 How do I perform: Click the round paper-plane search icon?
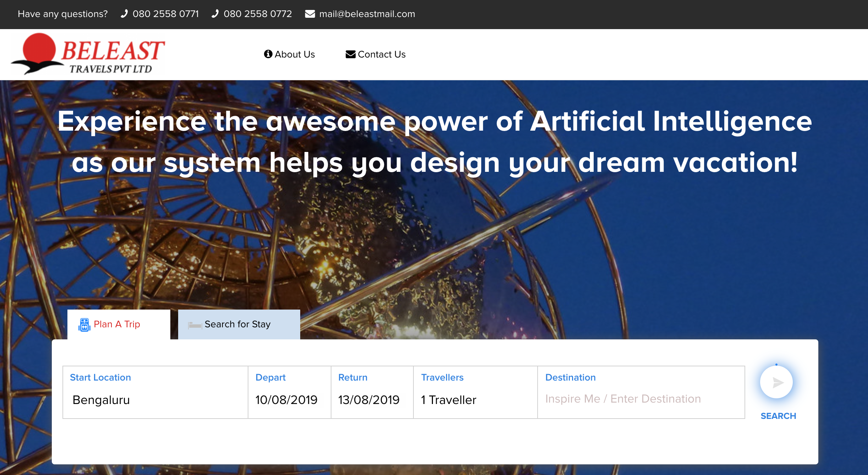pyautogui.click(x=776, y=382)
